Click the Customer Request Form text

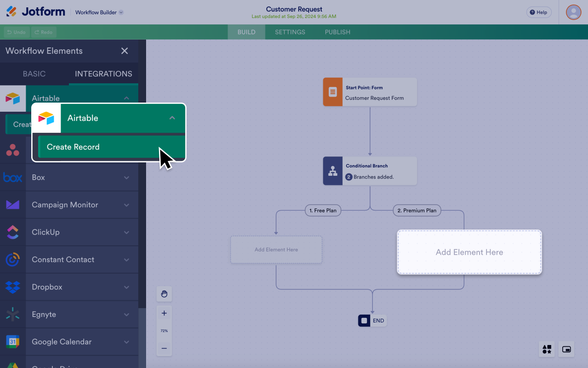tap(374, 98)
